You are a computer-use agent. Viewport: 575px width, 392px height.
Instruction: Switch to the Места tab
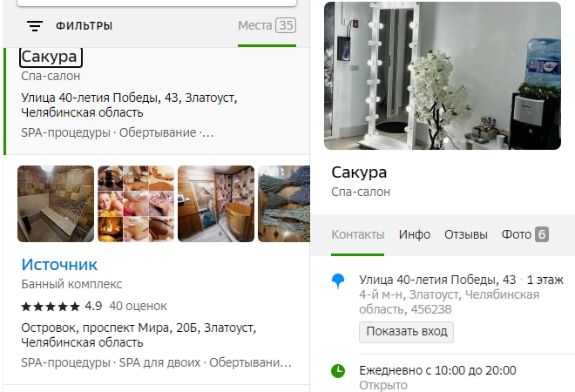[267, 25]
